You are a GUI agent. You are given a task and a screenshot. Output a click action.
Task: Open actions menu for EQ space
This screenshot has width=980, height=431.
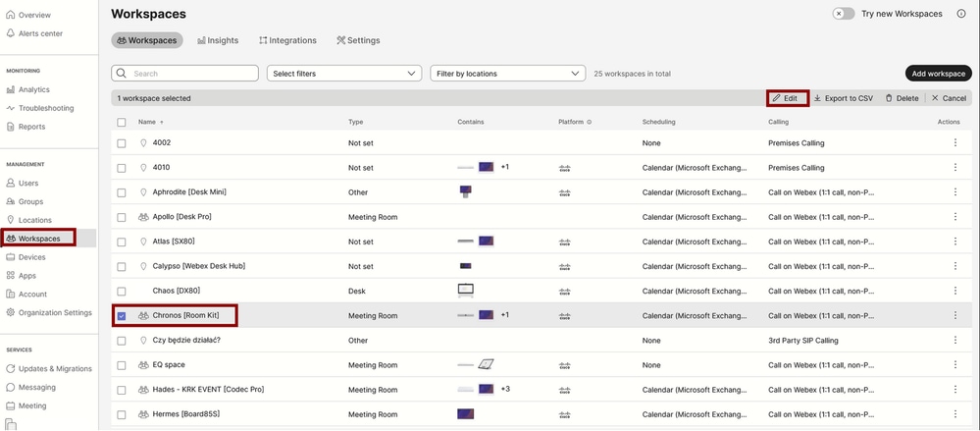955,364
